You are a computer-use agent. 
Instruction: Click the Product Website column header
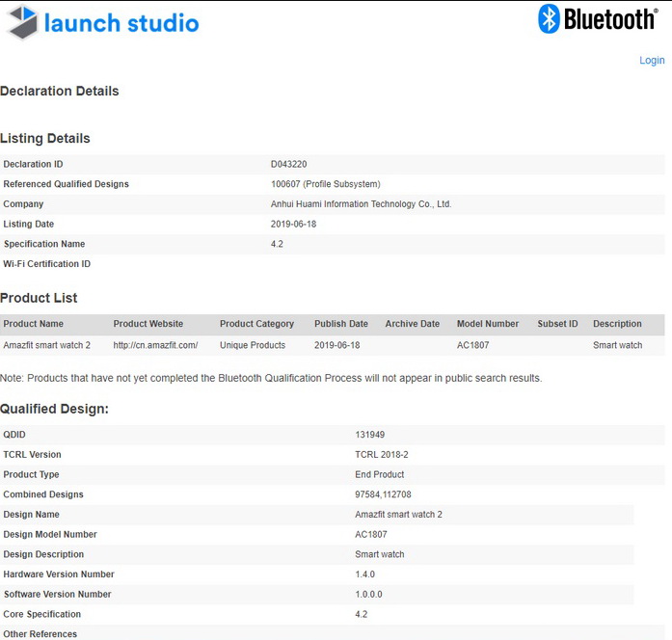pos(148,324)
